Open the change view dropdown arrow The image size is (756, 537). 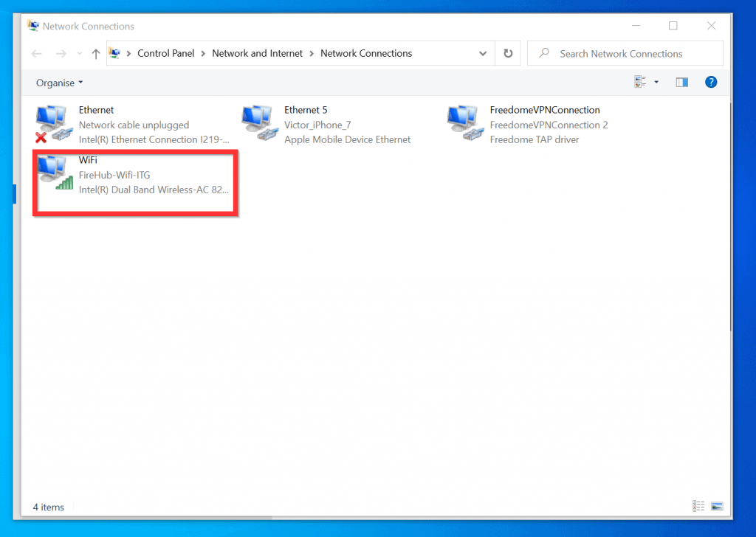click(656, 82)
